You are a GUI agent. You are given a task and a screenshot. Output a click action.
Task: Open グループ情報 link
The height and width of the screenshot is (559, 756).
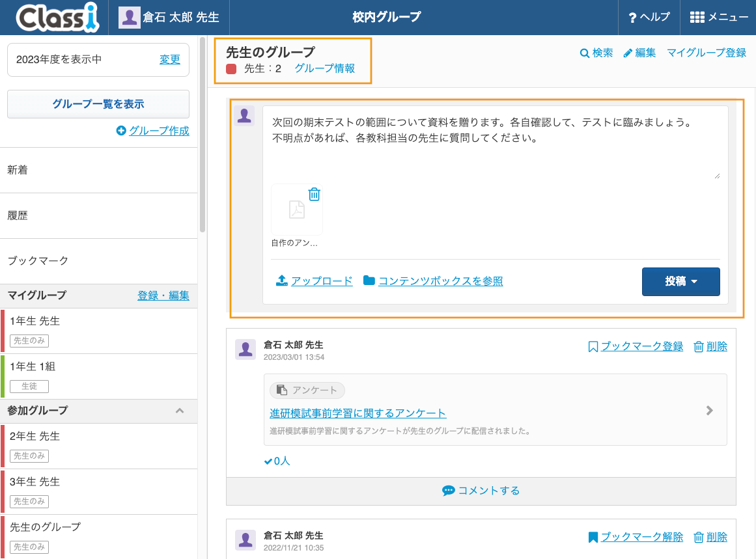[x=324, y=68]
